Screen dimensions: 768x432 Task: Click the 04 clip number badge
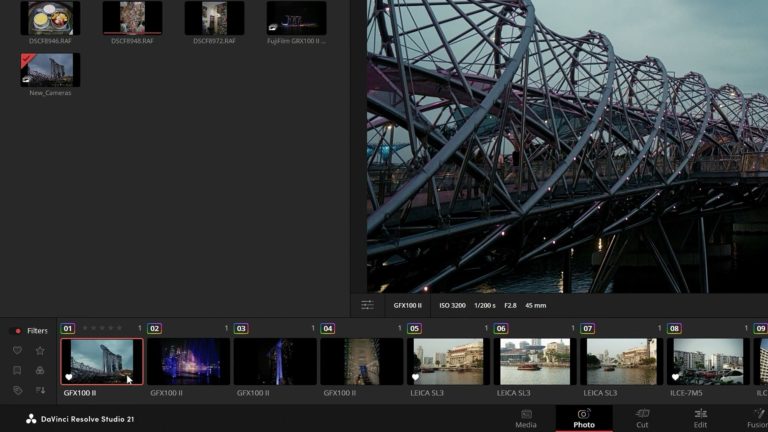pos(328,328)
